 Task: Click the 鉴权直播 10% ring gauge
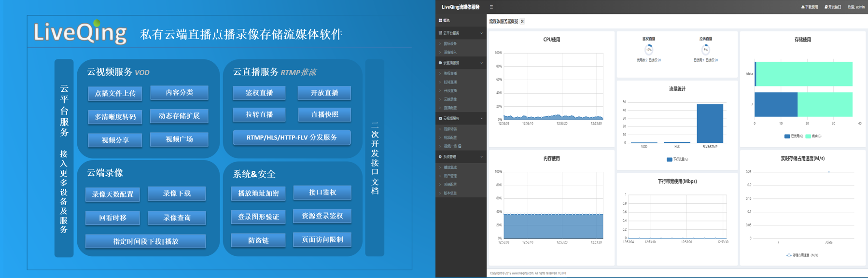click(x=649, y=50)
